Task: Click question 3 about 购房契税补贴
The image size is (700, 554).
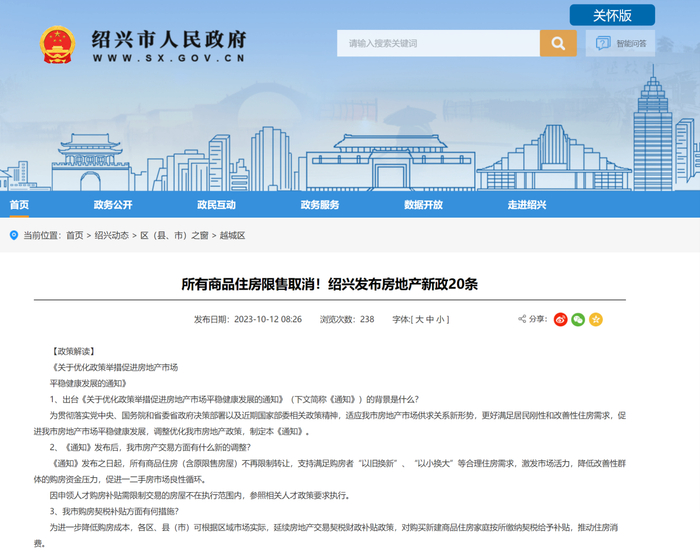Action: (114, 511)
